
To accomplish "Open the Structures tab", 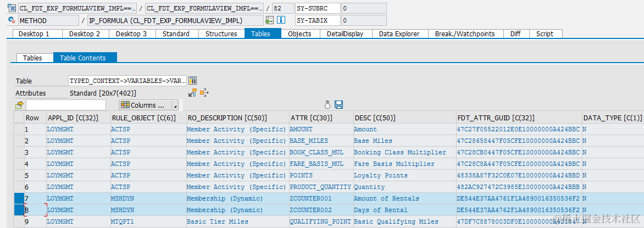I will tap(221, 34).
